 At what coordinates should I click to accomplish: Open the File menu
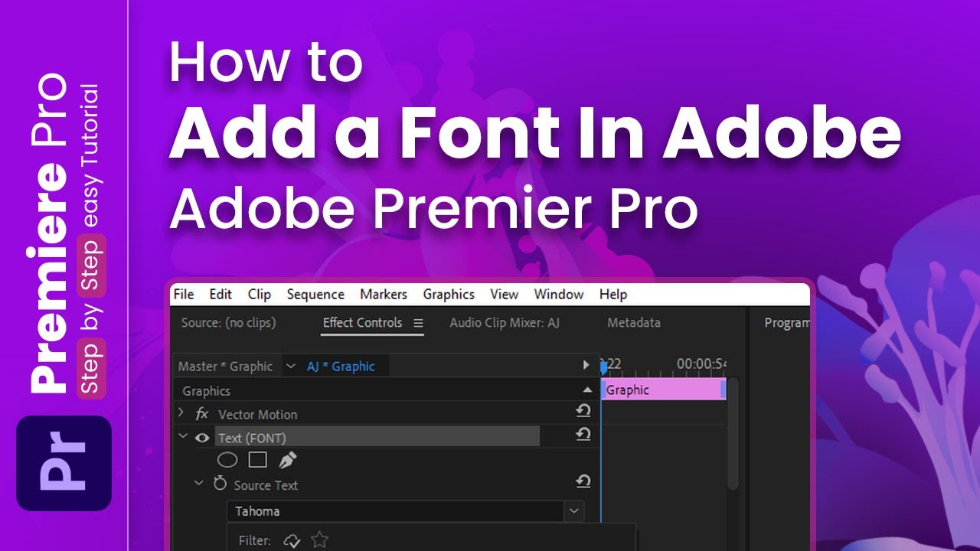(x=184, y=295)
